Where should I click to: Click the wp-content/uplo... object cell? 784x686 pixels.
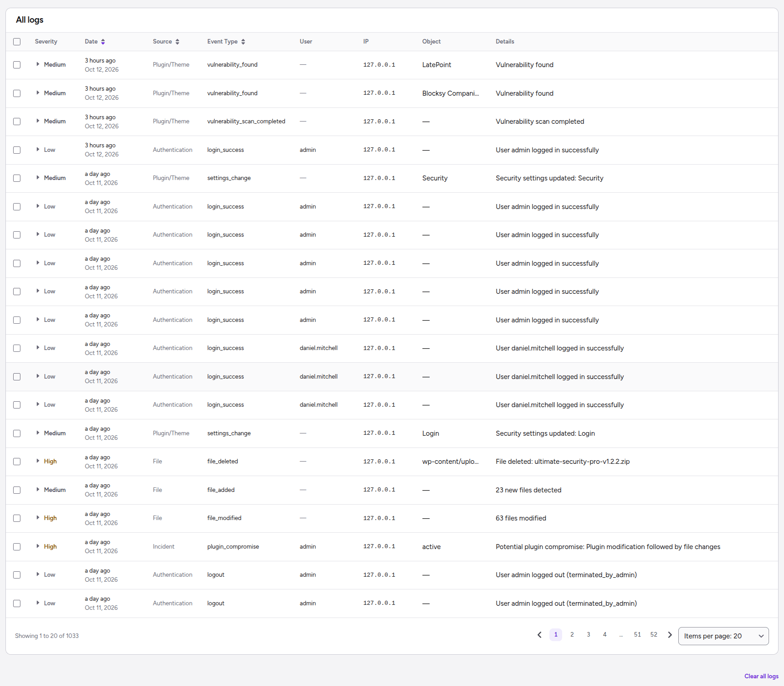451,462
